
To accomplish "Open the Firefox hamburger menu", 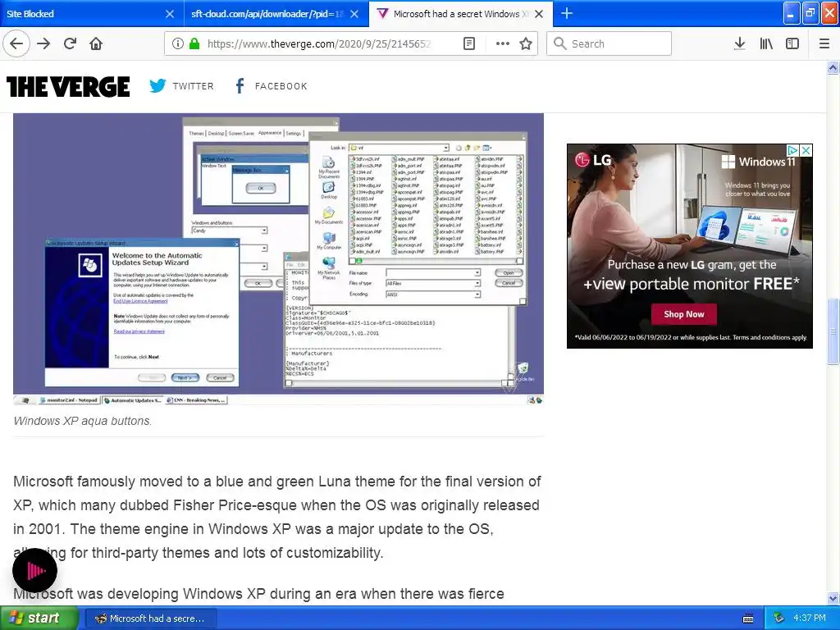I will click(824, 43).
